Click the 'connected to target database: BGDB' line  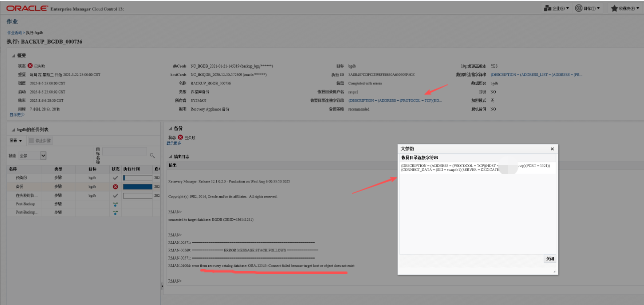tap(211, 219)
